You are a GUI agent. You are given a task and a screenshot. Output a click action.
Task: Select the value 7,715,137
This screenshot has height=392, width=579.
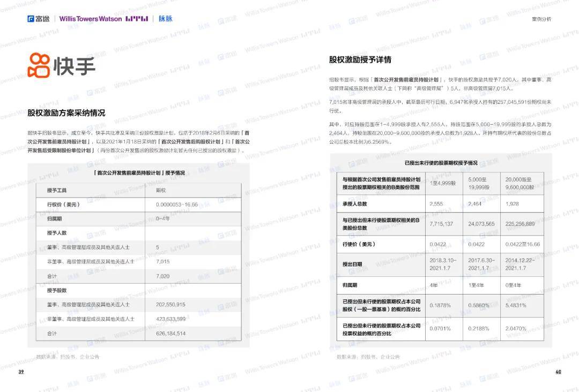pyautogui.click(x=441, y=224)
